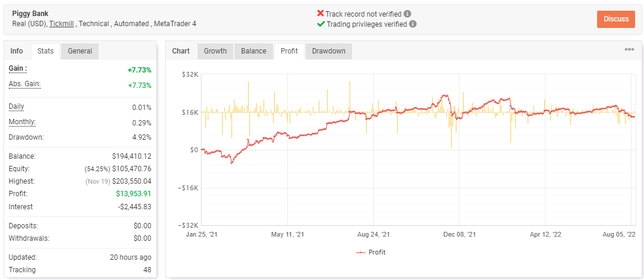Click the red profit line peak near December
The height and width of the screenshot is (280, 644).
pyautogui.click(x=445, y=95)
